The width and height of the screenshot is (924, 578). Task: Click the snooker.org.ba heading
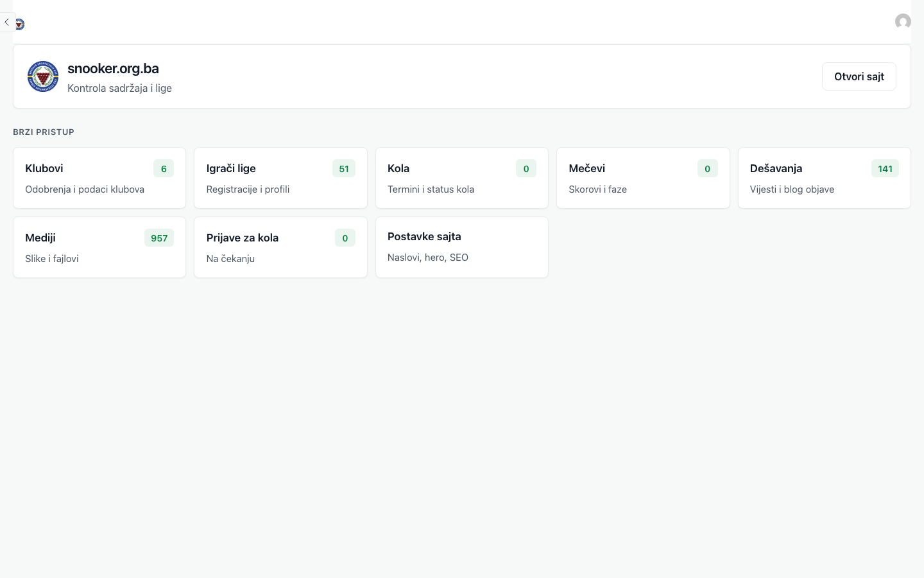click(113, 69)
